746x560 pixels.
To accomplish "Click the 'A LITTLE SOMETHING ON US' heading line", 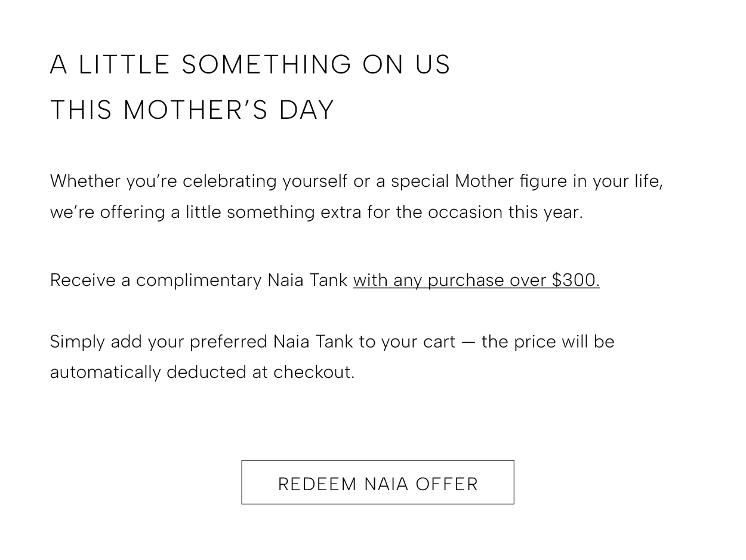I will (x=250, y=64).
